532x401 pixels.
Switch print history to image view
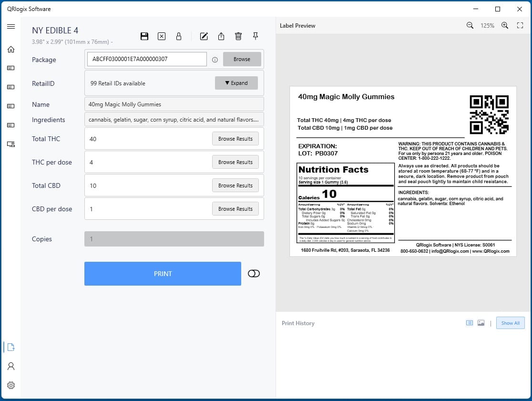(x=481, y=323)
